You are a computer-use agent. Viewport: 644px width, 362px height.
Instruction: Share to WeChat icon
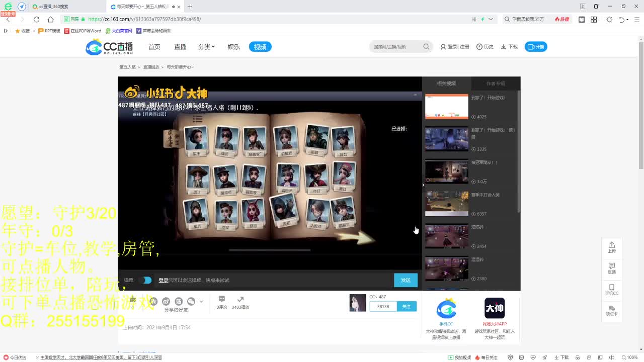[191, 302]
